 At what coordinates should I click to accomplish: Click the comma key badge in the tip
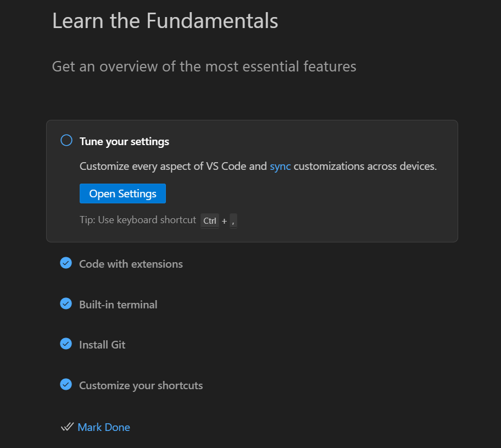[233, 221]
